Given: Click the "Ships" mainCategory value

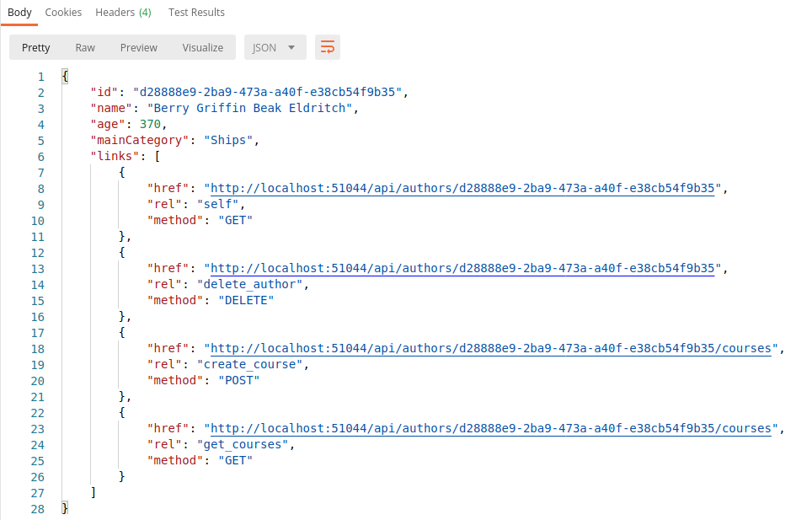Looking at the screenshot, I should [x=228, y=141].
